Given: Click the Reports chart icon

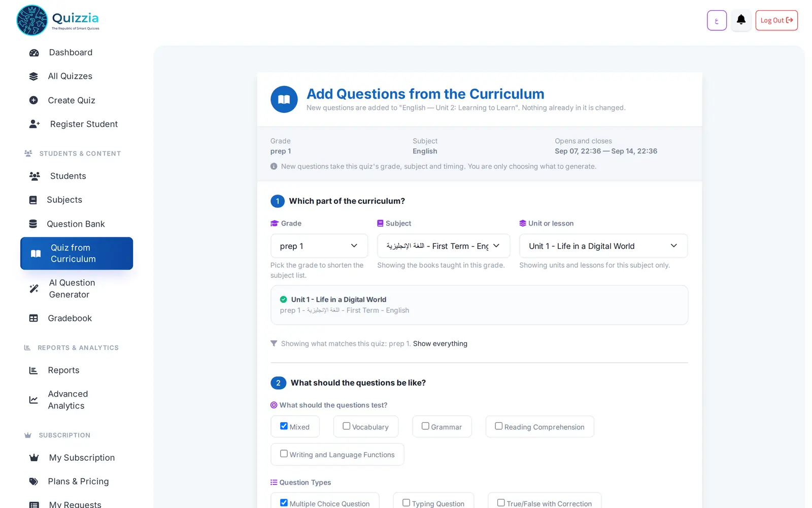Looking at the screenshot, I should pos(33,370).
